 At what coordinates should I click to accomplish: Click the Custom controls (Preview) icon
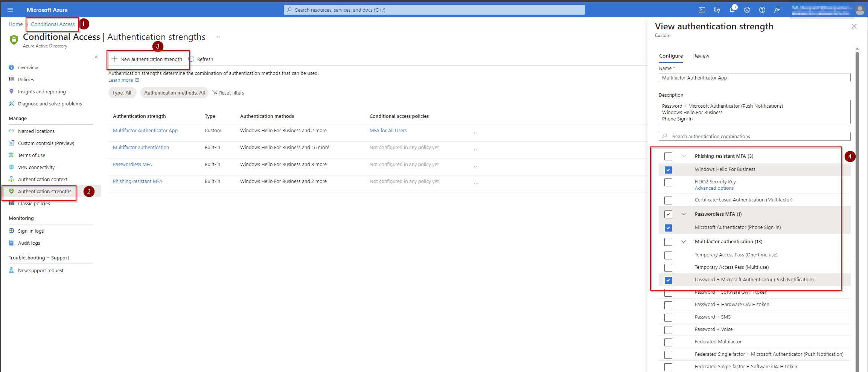click(11, 143)
